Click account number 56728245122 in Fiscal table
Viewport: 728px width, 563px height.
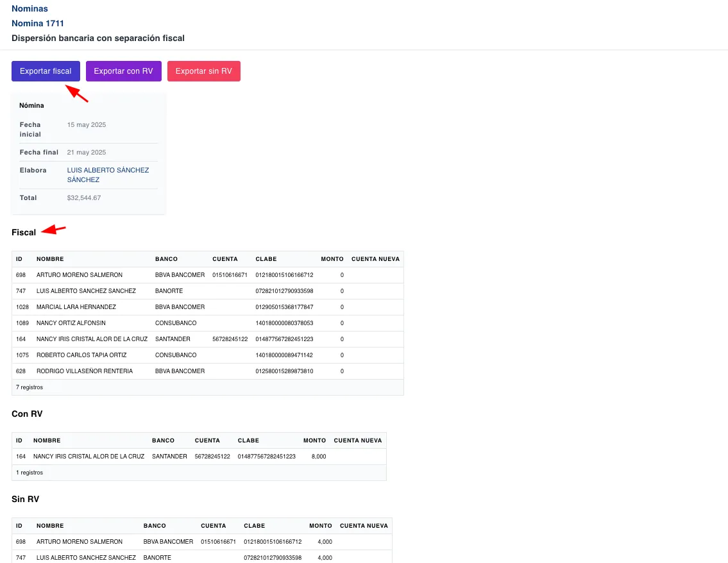(230, 339)
